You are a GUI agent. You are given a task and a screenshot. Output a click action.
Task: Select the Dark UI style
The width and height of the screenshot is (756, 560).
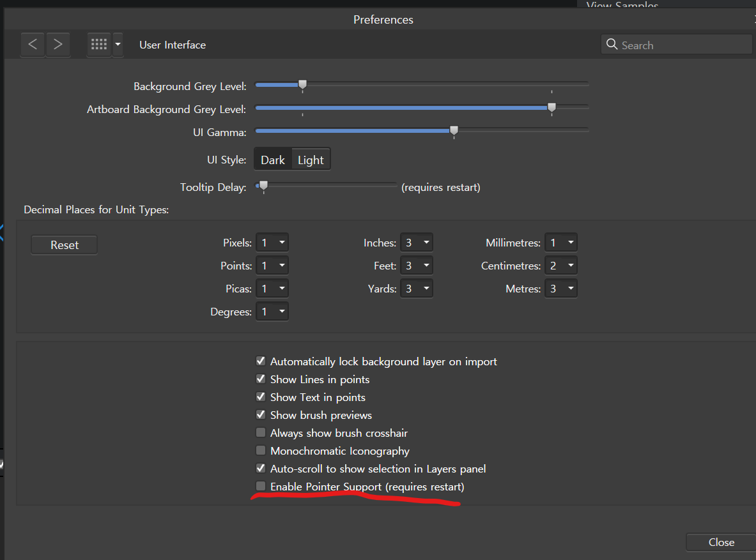[x=273, y=160]
